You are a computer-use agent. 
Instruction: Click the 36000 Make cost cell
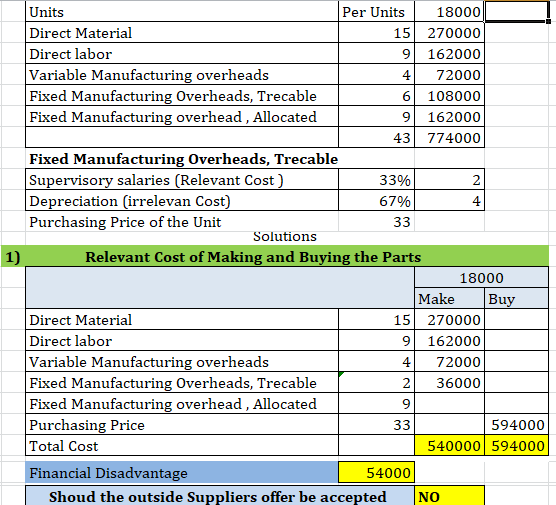coord(449,382)
